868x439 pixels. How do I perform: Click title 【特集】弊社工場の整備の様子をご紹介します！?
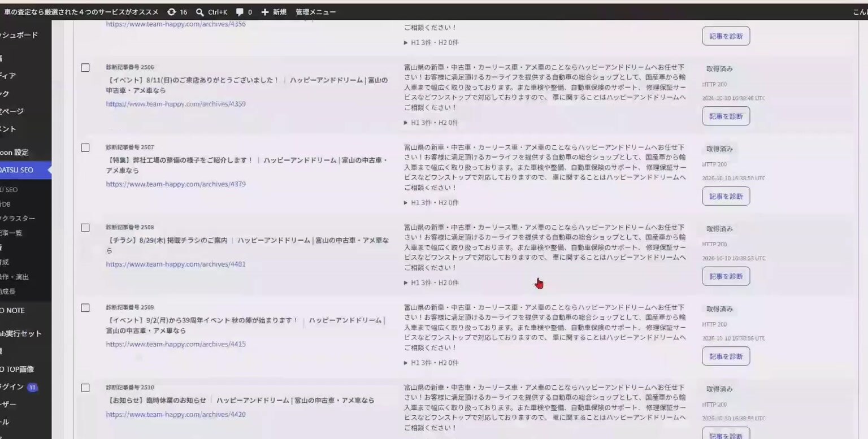tap(180, 160)
